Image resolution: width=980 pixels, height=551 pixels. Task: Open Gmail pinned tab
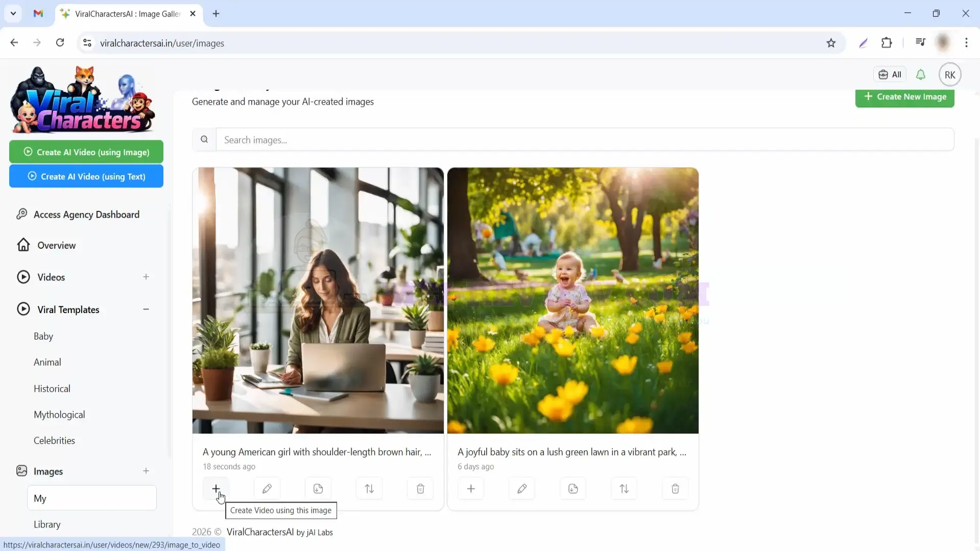[38, 14]
